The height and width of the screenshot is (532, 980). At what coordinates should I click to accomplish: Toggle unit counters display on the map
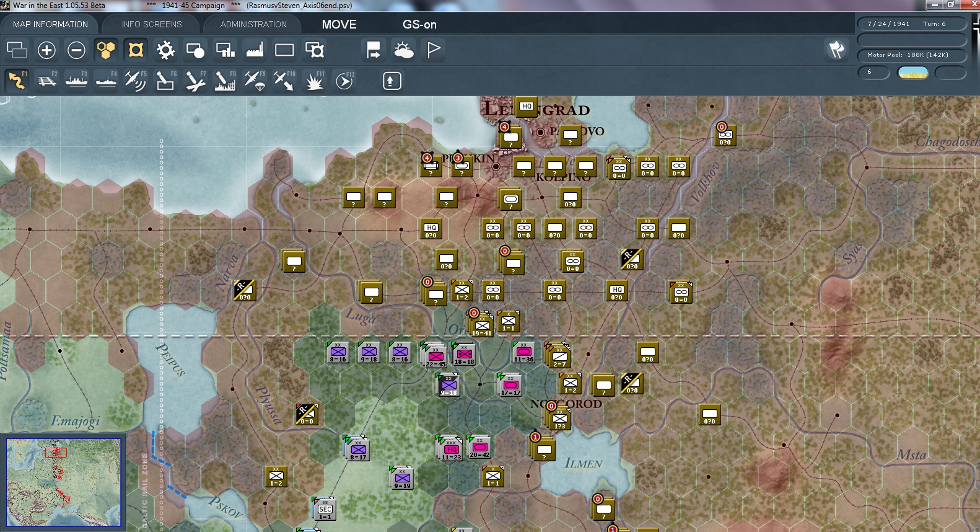pos(136,50)
